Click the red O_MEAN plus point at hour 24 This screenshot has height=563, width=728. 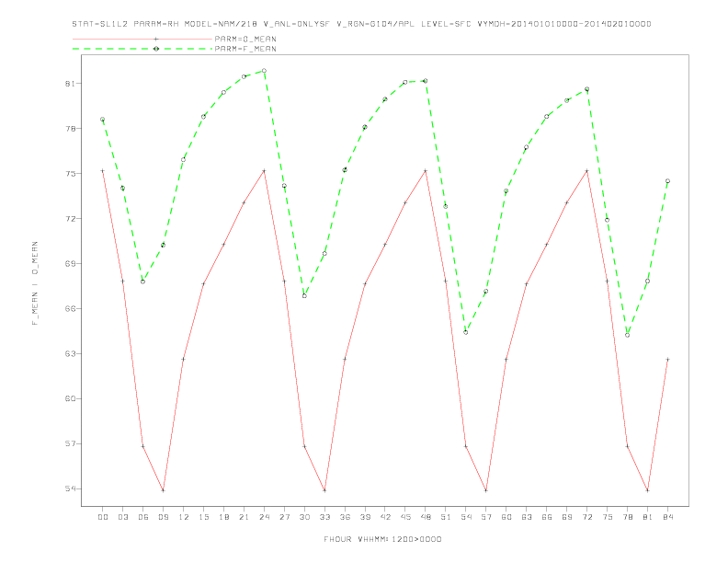coord(264,171)
